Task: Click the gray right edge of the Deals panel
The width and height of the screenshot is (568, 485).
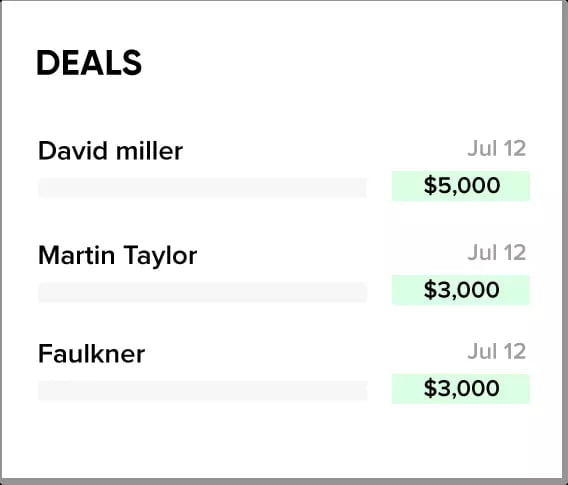Action: pyautogui.click(x=565, y=239)
